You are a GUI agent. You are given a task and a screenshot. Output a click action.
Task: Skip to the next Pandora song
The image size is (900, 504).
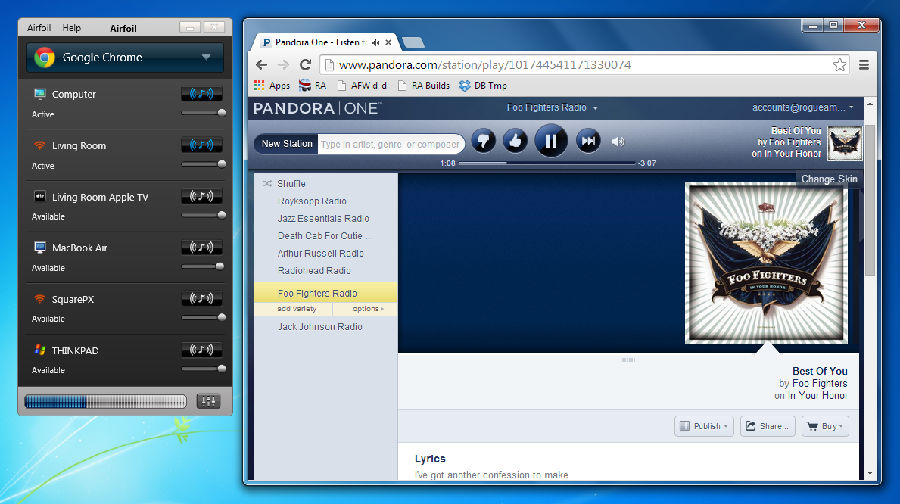[588, 141]
